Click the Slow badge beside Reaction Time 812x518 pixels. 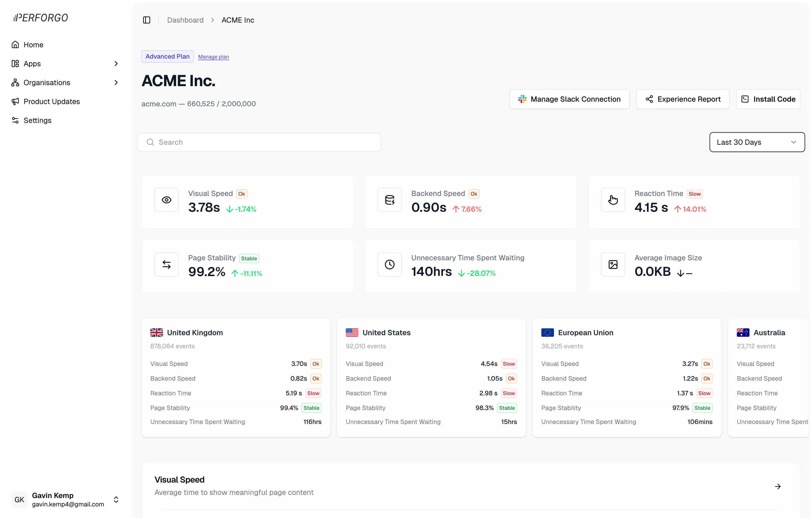[695, 194]
